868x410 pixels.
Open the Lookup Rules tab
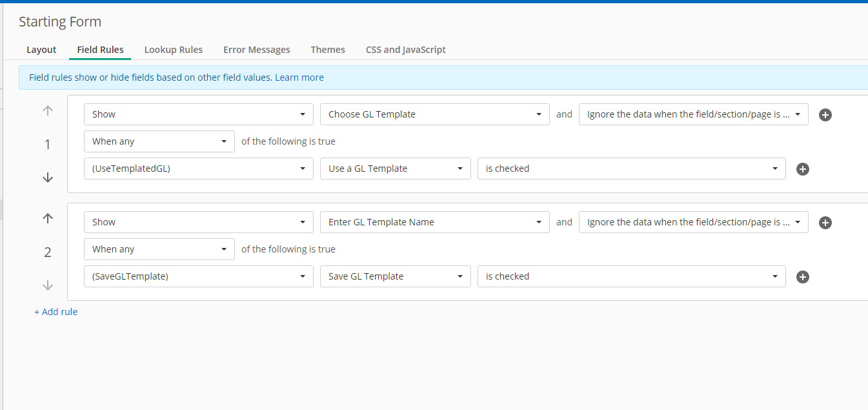tap(174, 50)
